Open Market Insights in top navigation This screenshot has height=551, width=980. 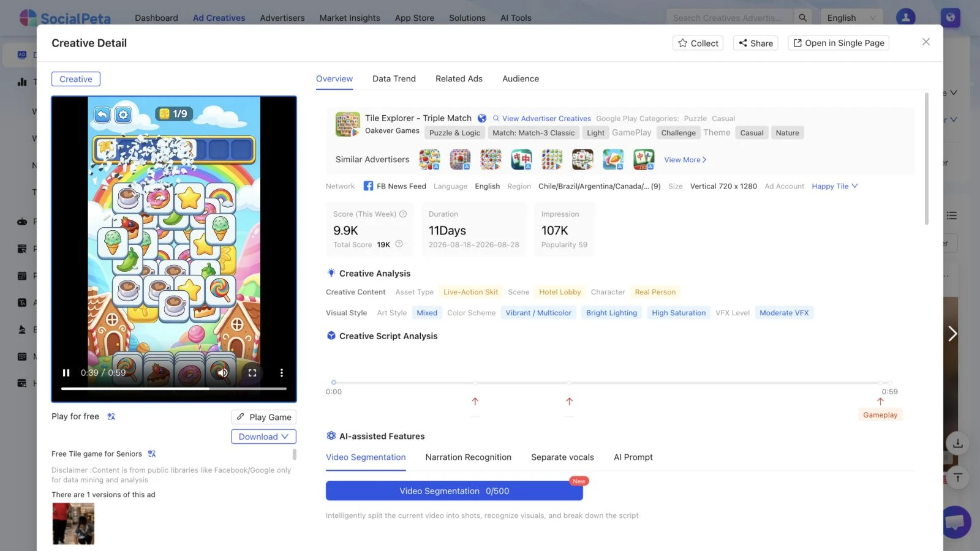click(350, 18)
